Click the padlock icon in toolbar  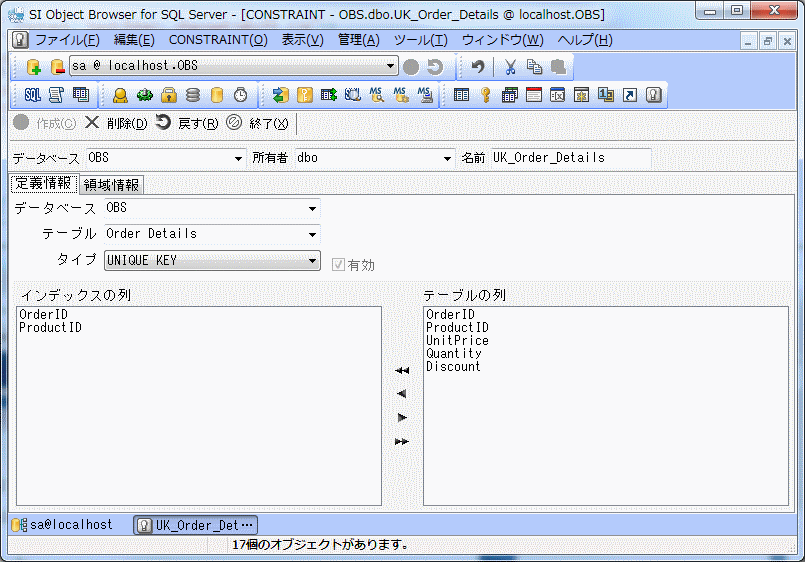click(169, 95)
